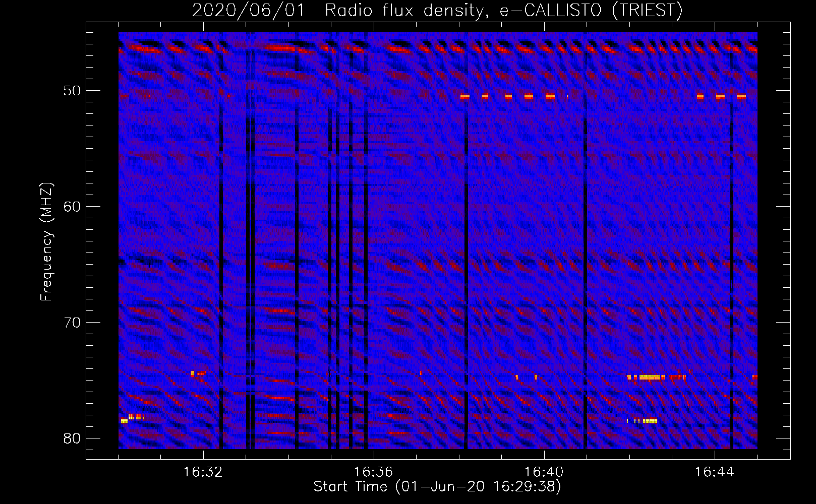816x504 pixels.
Task: Click the plot title with date 2020/06/01
Action: click(x=437, y=10)
